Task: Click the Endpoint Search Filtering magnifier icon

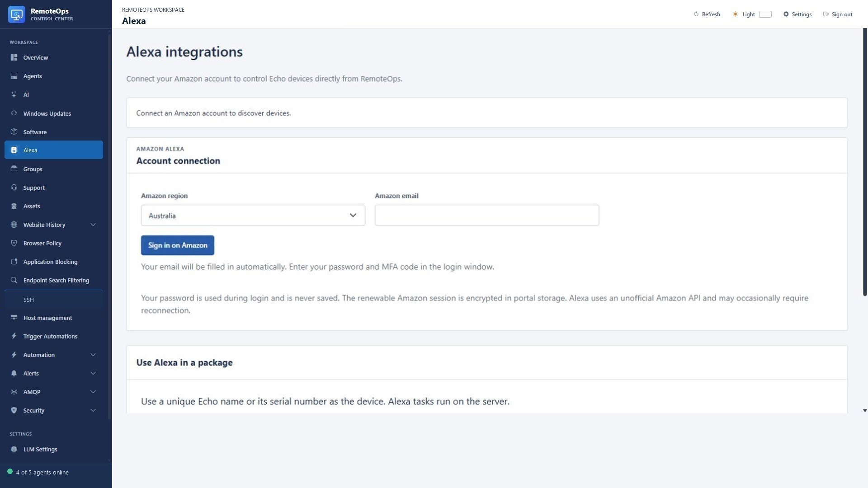Action: (x=14, y=280)
